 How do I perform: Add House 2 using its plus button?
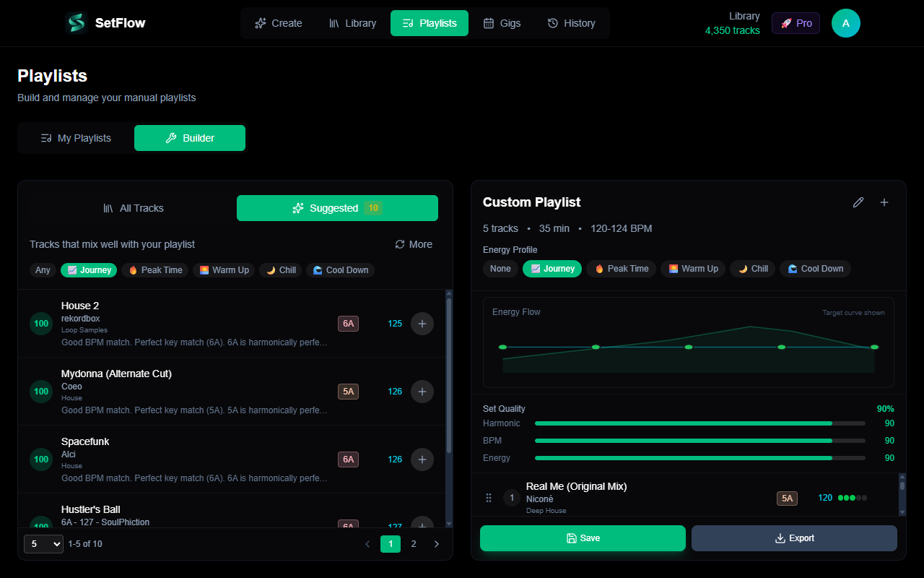click(x=422, y=324)
